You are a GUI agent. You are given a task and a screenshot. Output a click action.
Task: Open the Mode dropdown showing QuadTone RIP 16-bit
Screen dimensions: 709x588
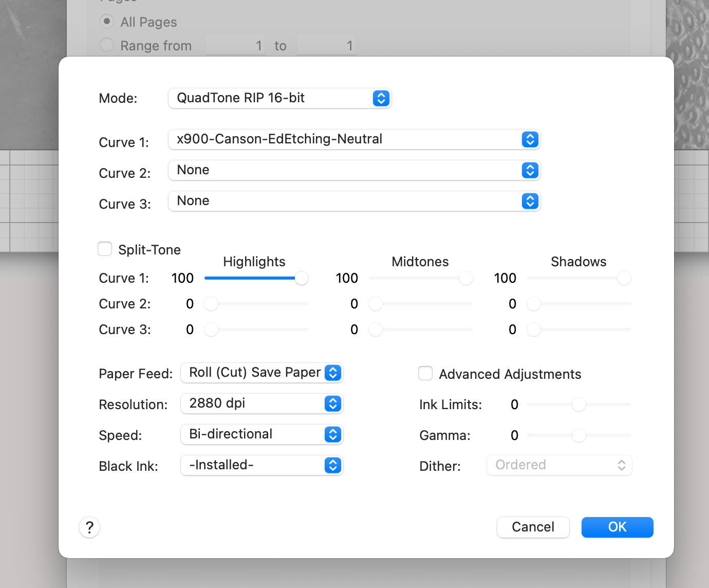pyautogui.click(x=280, y=98)
